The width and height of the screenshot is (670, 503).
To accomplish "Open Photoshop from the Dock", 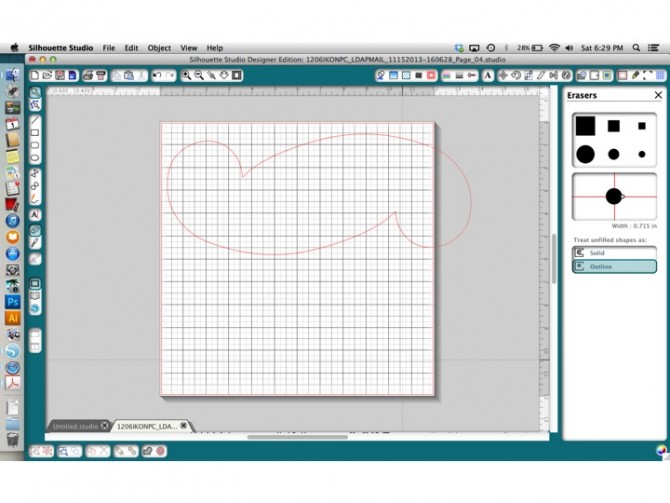I will click(x=12, y=302).
